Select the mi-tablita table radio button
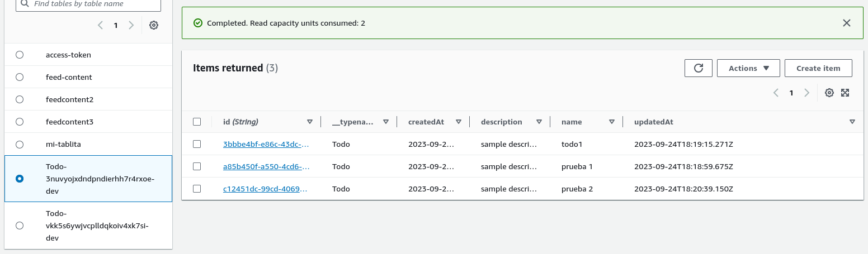 (20, 144)
